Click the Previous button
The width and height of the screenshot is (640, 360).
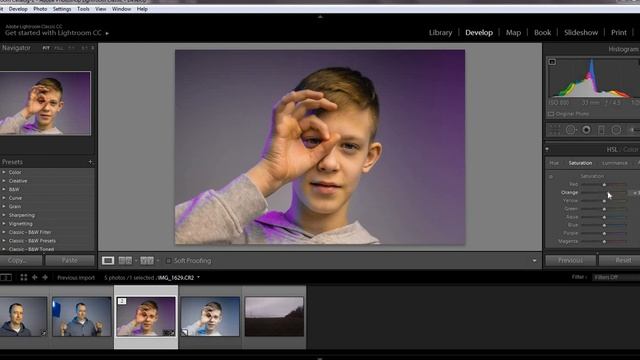point(571,260)
